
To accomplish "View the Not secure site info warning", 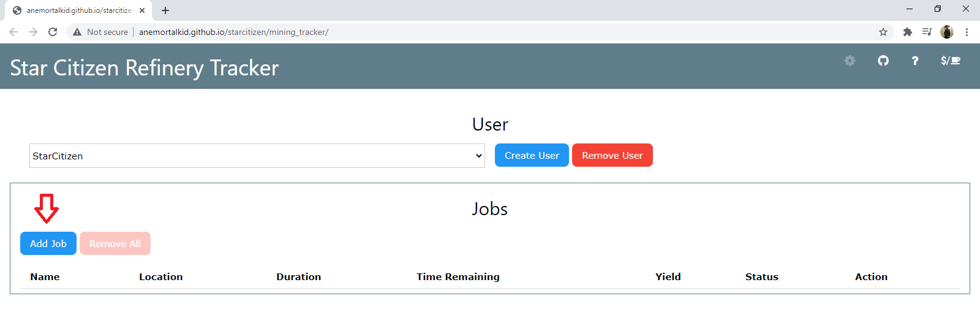I will coord(100,32).
